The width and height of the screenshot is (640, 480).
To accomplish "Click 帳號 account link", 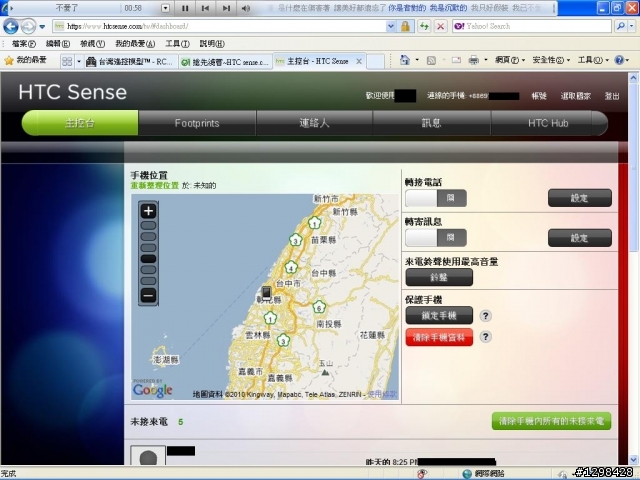I will pyautogui.click(x=539, y=96).
